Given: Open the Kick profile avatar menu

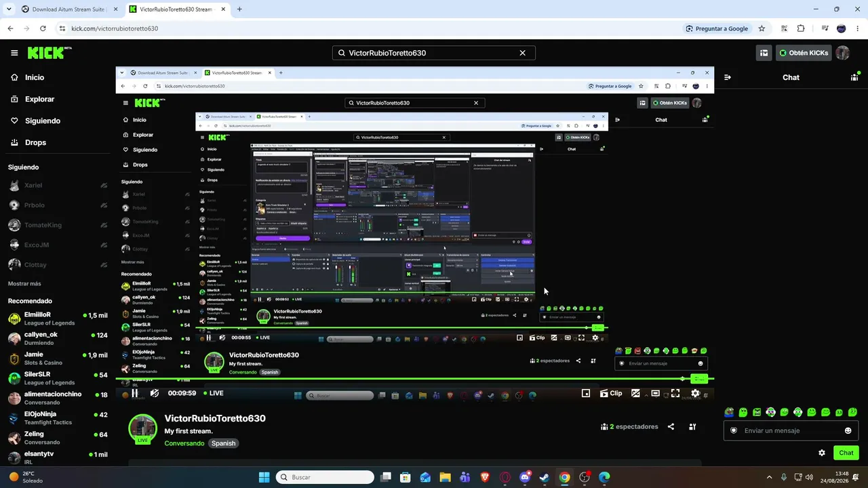Looking at the screenshot, I should pos(843,53).
